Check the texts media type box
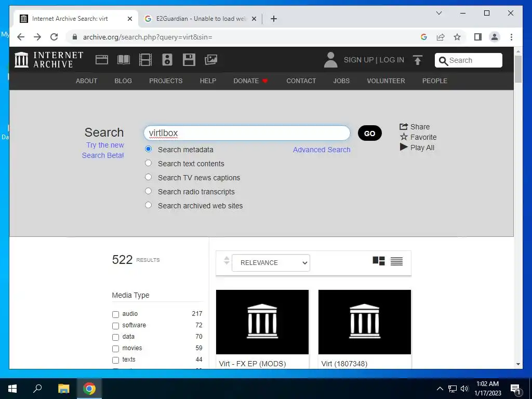This screenshot has height=399, width=532. click(x=115, y=360)
